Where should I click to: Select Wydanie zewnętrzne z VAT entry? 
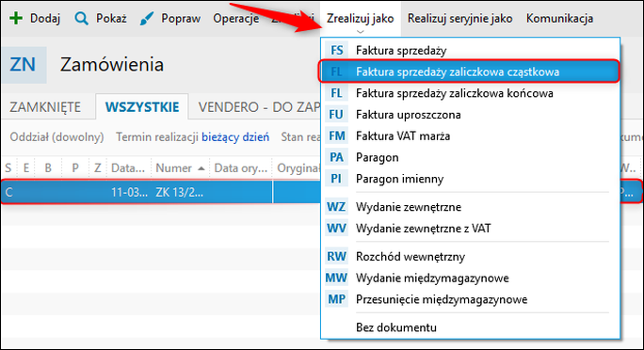470,228
